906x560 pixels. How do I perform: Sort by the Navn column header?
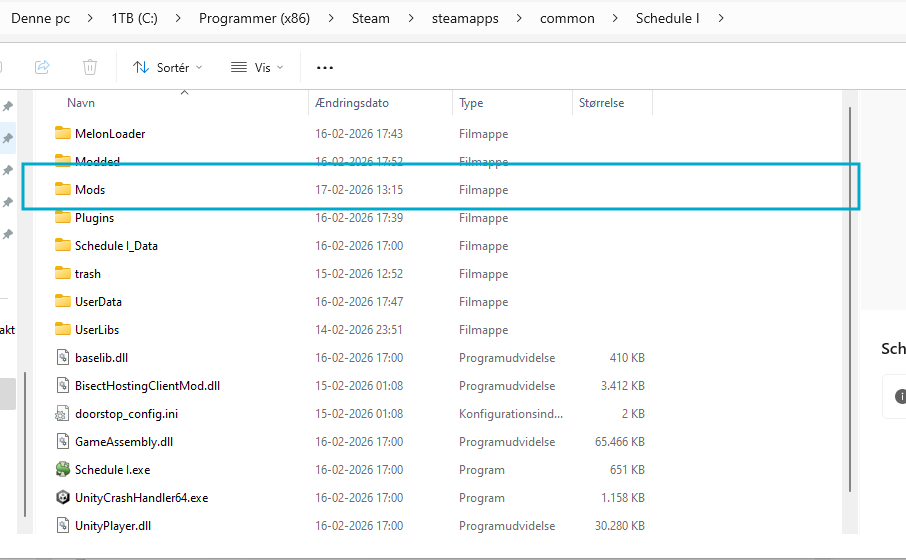[81, 103]
